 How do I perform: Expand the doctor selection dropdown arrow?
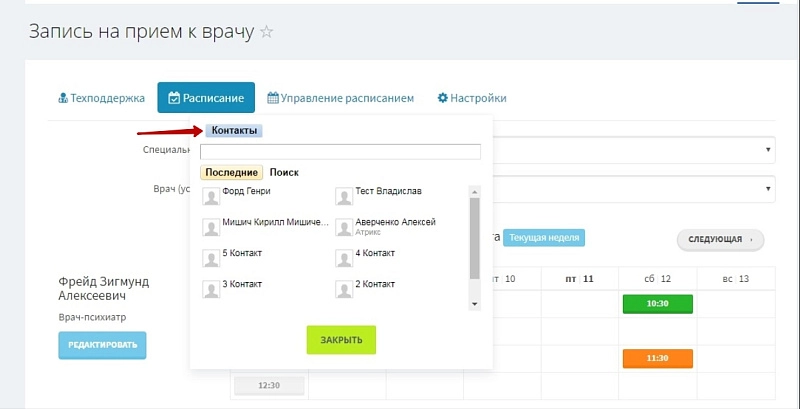click(768, 188)
